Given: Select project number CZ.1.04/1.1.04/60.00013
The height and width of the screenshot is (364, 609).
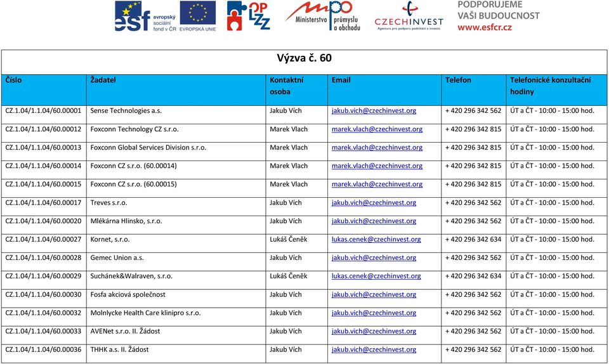Looking at the screenshot, I should (x=43, y=148).
